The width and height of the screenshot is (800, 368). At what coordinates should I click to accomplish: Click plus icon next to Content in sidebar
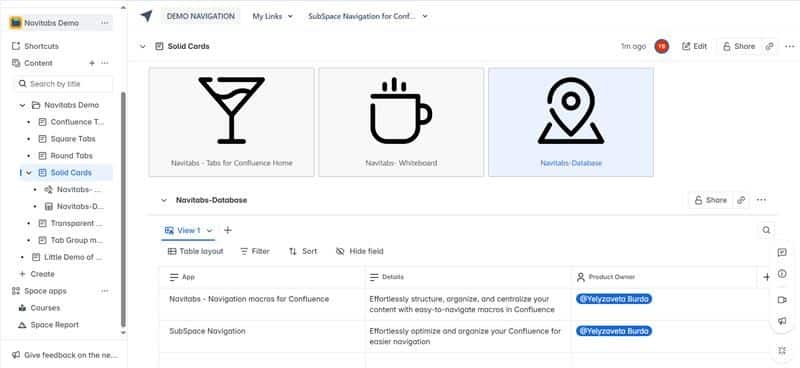tap(92, 63)
